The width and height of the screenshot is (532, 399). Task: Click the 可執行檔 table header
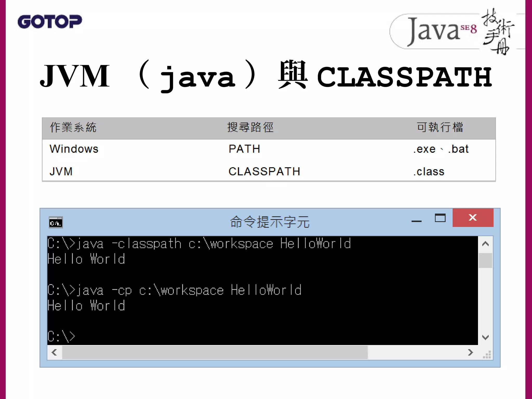(x=440, y=128)
